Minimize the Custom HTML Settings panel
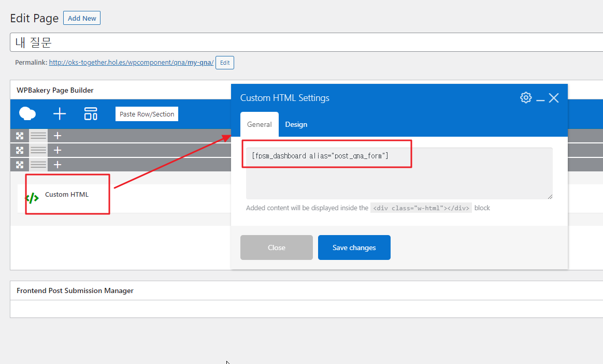The image size is (603, 364). tap(540, 100)
